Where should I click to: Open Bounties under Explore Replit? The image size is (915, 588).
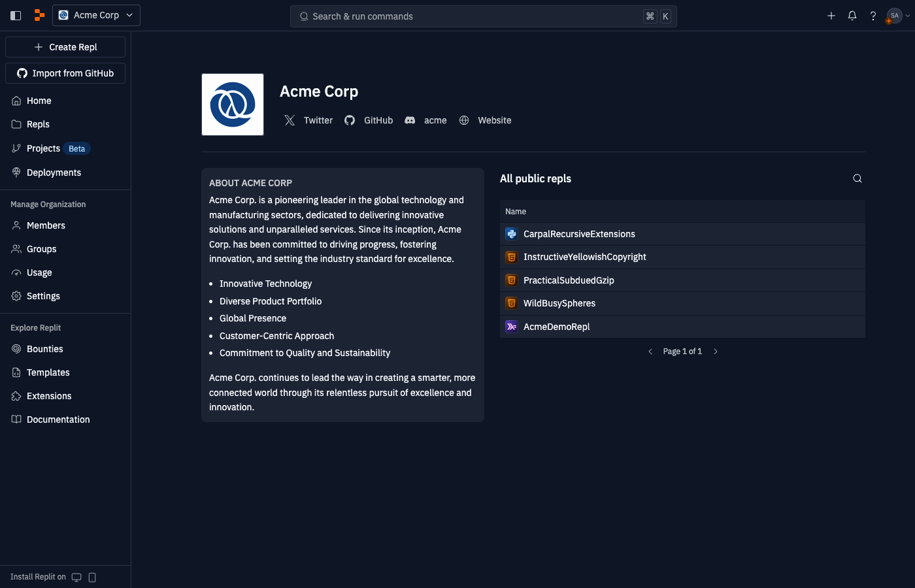[65, 349]
